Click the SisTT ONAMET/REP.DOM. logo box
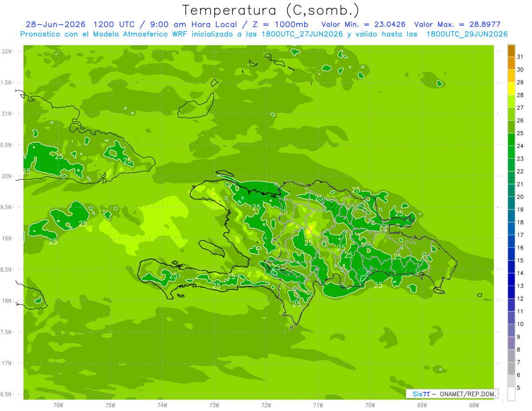Image resolution: width=532 pixels, height=411 pixels. click(452, 394)
